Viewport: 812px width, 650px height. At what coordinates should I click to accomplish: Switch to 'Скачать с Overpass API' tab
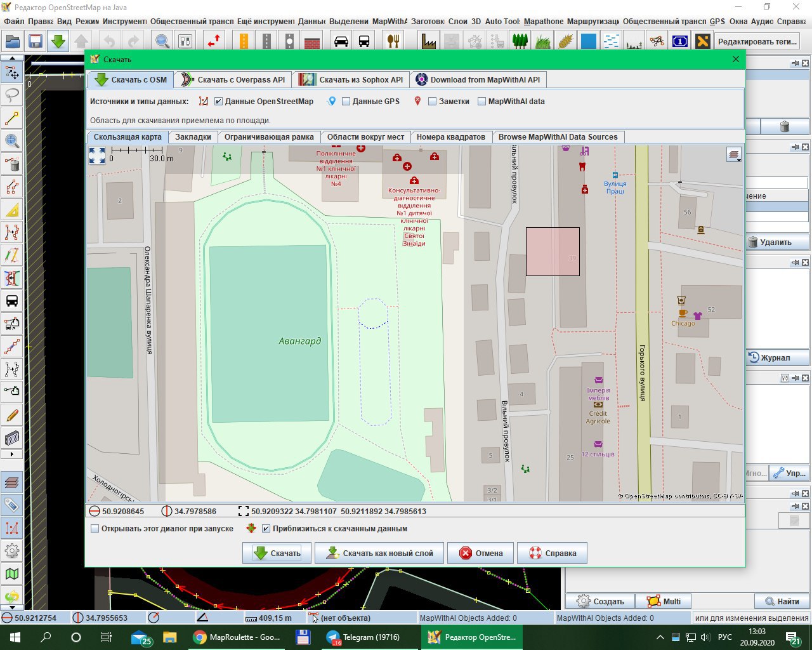point(233,80)
